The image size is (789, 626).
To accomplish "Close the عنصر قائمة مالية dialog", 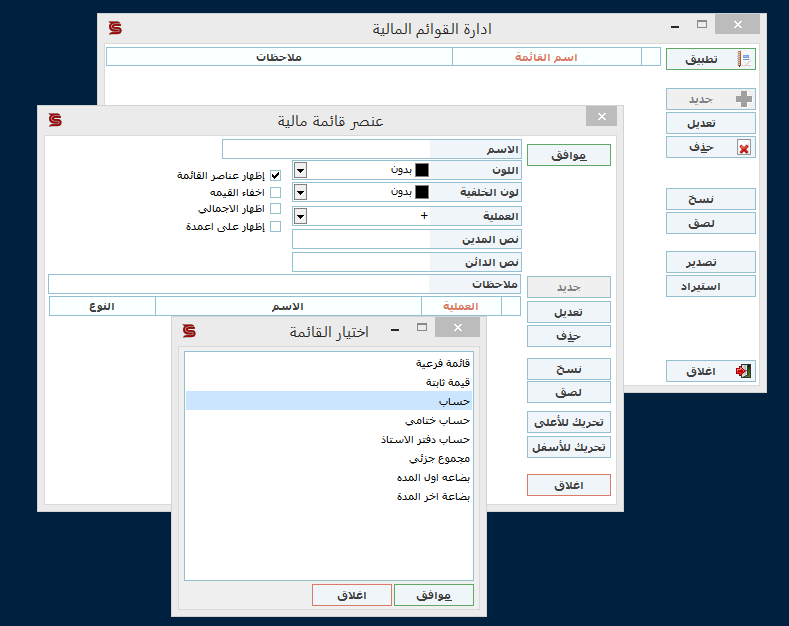I will 601,116.
